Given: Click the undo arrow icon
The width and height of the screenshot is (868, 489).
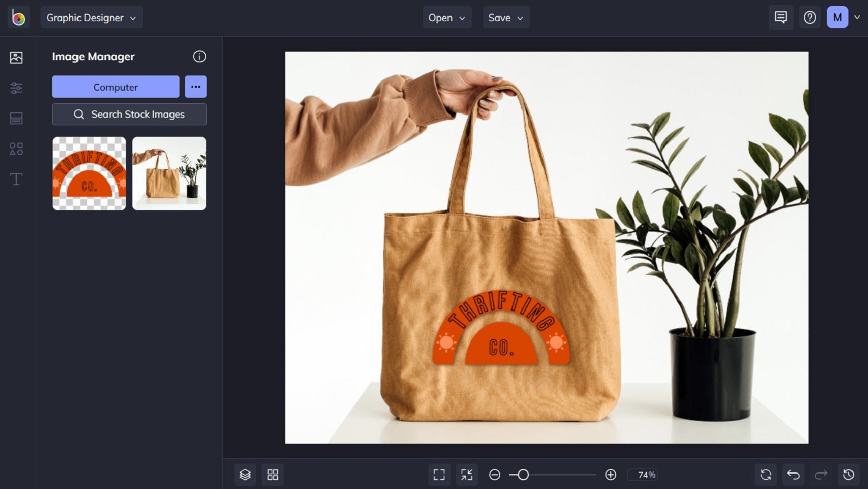Looking at the screenshot, I should point(794,474).
